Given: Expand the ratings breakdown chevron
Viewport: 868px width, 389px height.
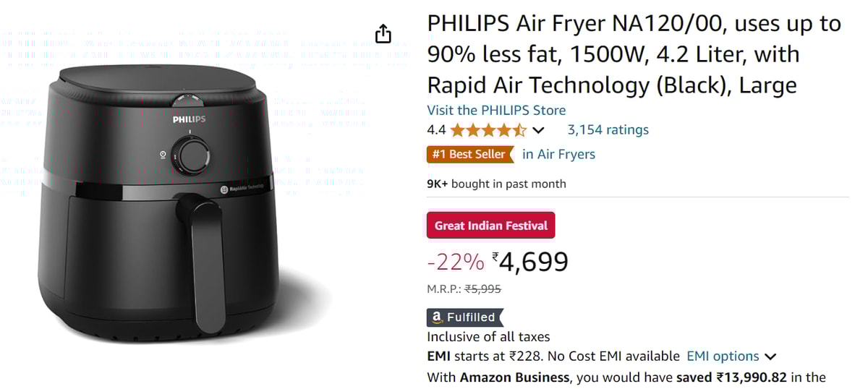Looking at the screenshot, I should pyautogui.click(x=537, y=131).
